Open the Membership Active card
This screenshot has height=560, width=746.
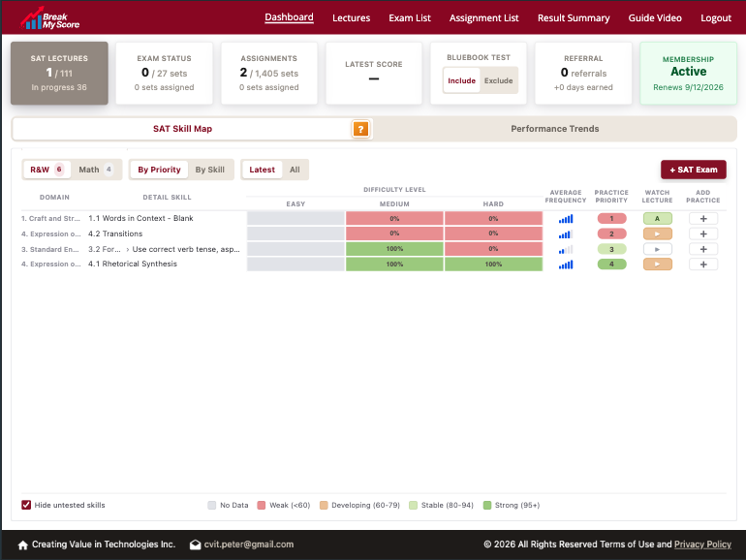click(x=688, y=74)
